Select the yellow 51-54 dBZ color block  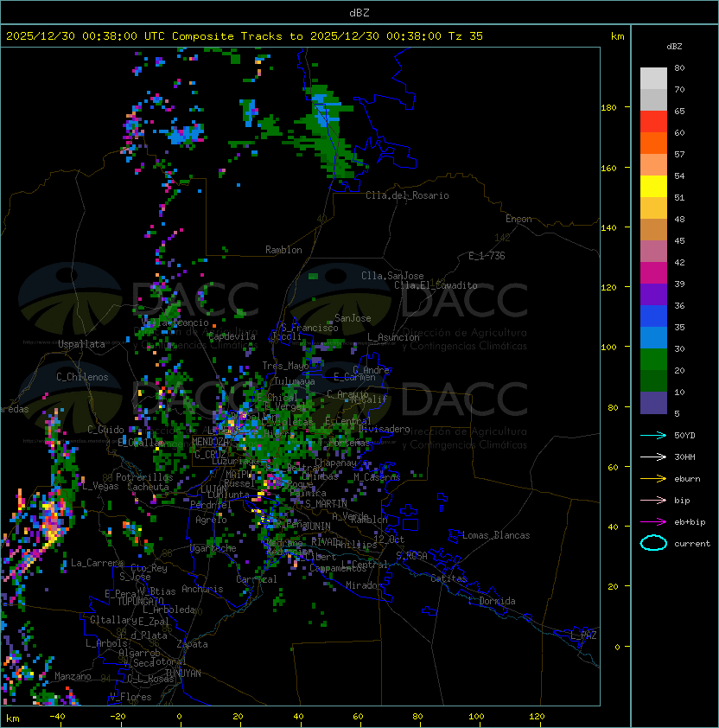tap(653, 186)
